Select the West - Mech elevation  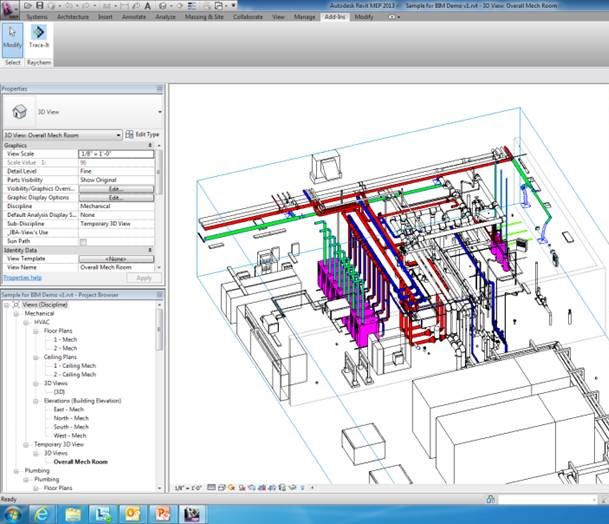pos(70,436)
